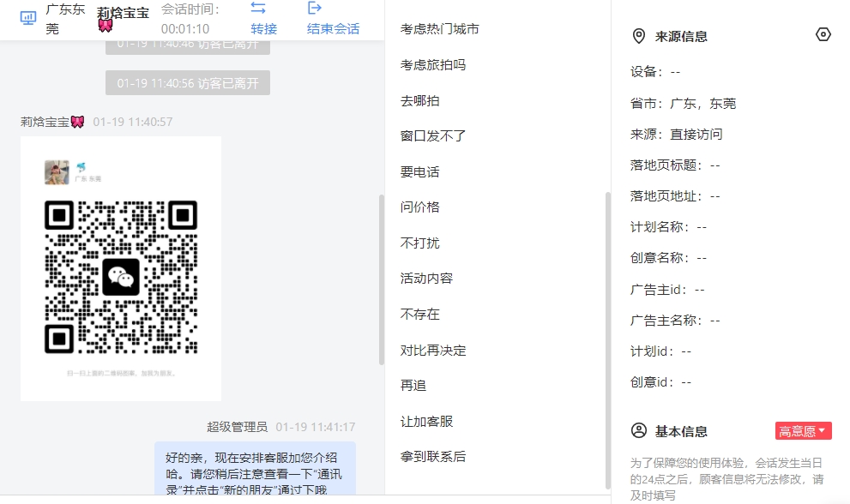Click the 广告主id row
The width and height of the screenshot is (850, 504).
click(667, 290)
